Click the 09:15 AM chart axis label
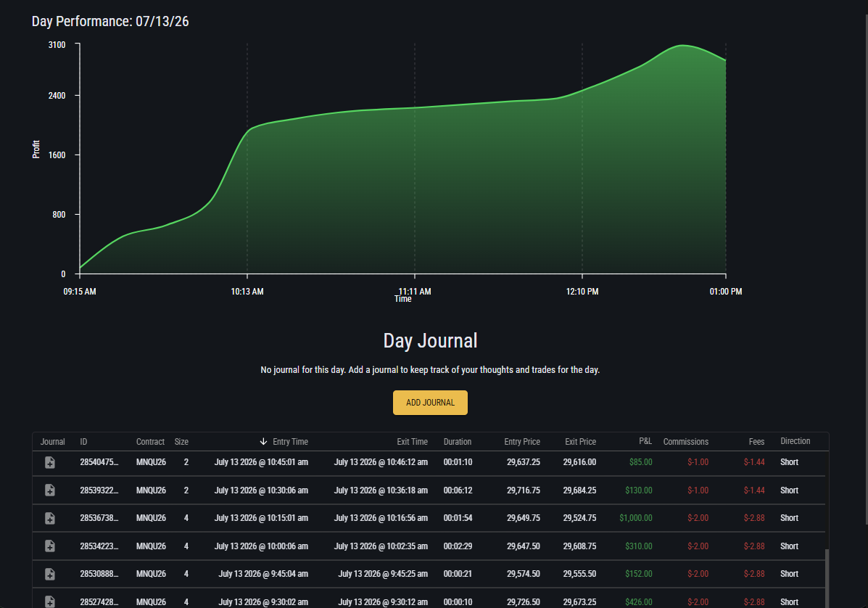Screen dimensions: 868x608 [80, 291]
